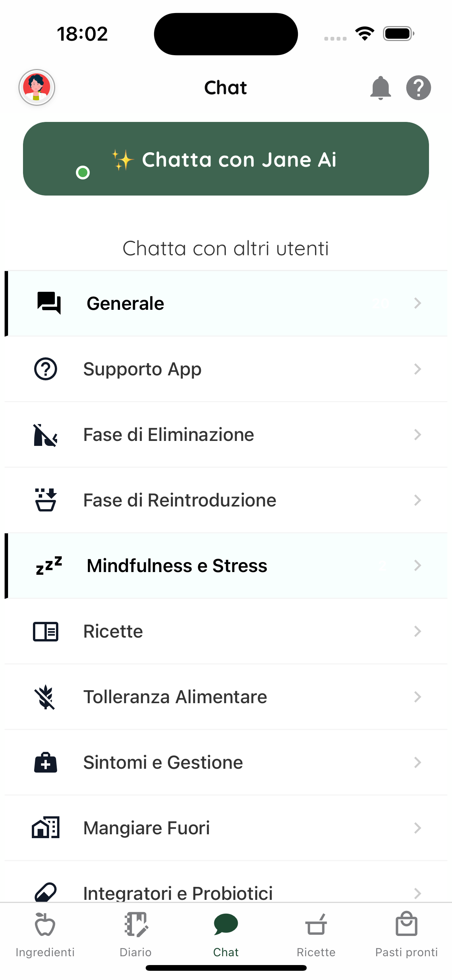452x980 pixels.
Task: Tap the Tolleranza Alimentare wheat icon
Action: (x=45, y=697)
